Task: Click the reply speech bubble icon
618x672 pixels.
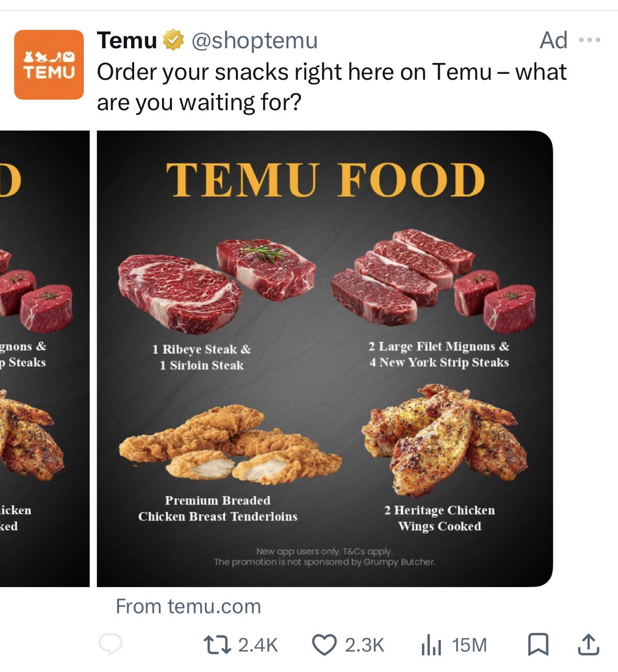Action: pyautogui.click(x=111, y=644)
